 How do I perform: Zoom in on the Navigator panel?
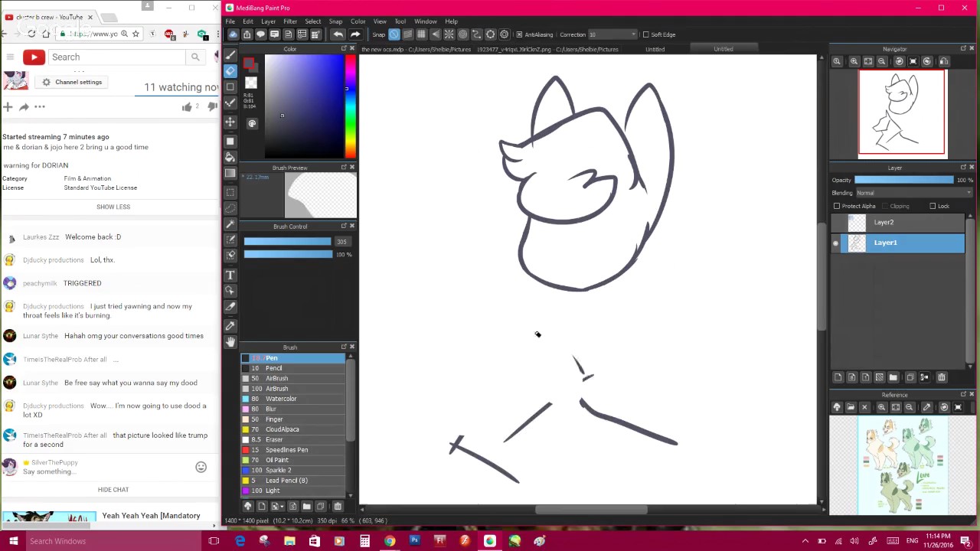point(854,61)
